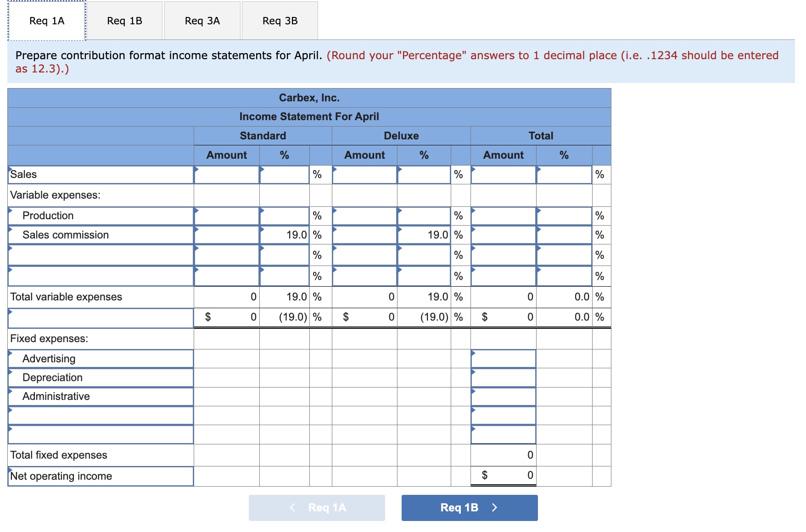The height and width of the screenshot is (532, 806).
Task: Open the Depreciation row label dropdown
Action: point(100,377)
